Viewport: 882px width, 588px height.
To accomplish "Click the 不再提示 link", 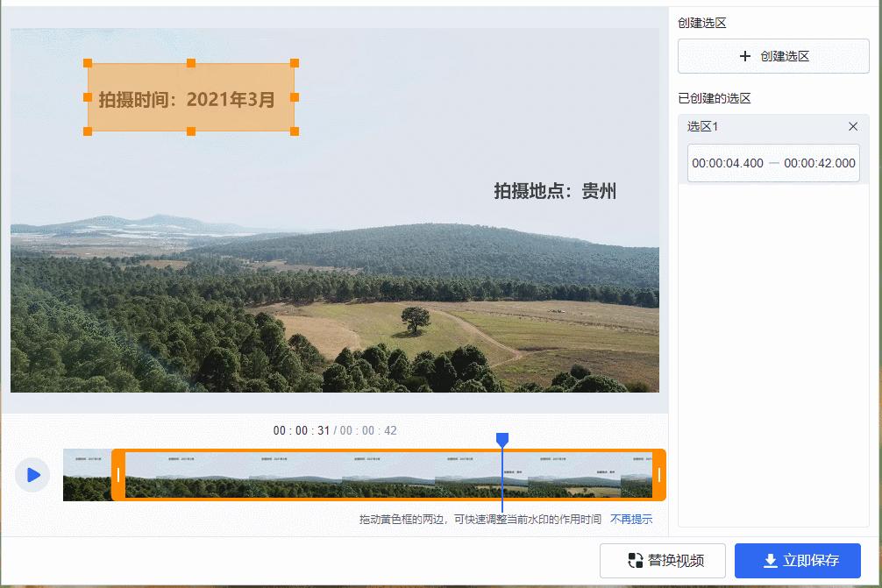I will click(631, 519).
